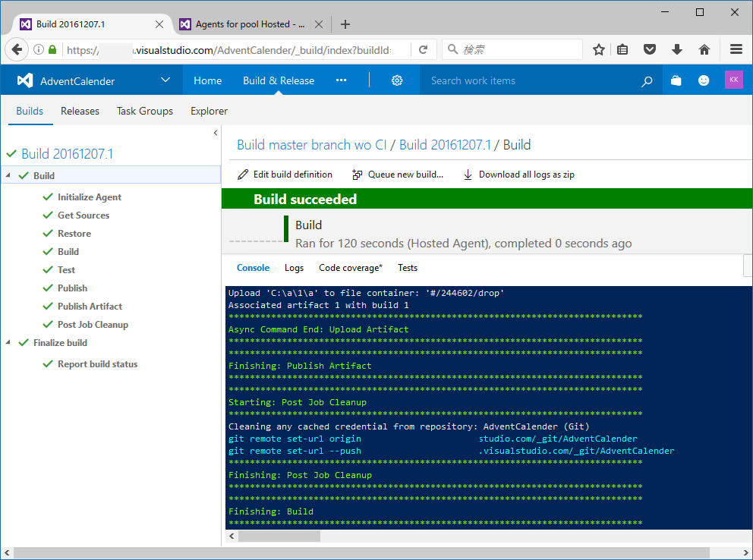Click the smiley feedback icon
753x560 pixels.
click(x=704, y=80)
